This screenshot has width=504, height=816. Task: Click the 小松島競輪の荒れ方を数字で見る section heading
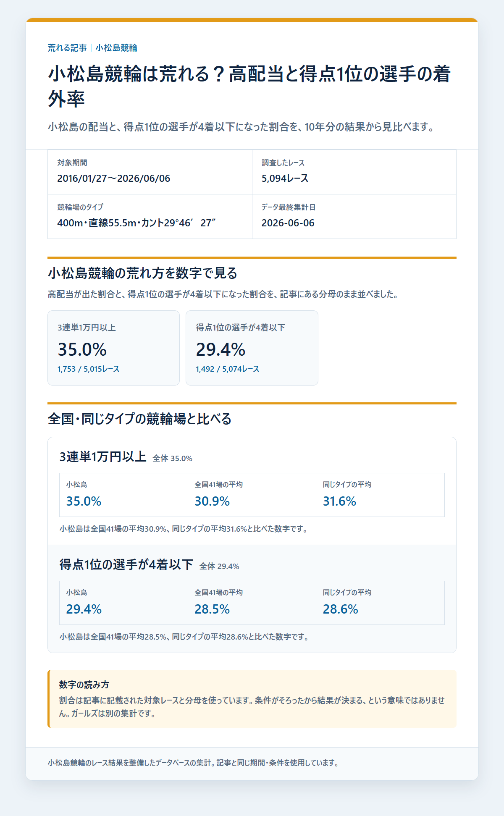(143, 273)
